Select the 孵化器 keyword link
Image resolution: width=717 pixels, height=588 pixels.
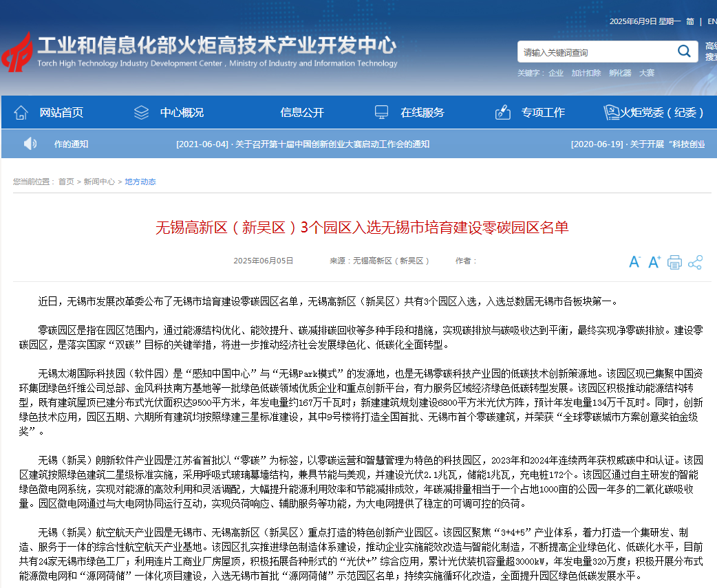point(620,73)
